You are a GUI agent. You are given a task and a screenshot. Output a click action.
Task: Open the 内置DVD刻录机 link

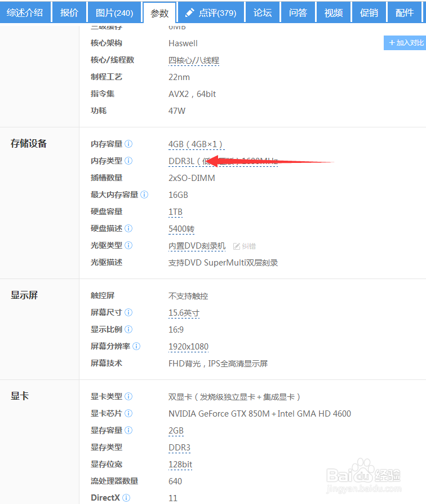click(x=197, y=246)
